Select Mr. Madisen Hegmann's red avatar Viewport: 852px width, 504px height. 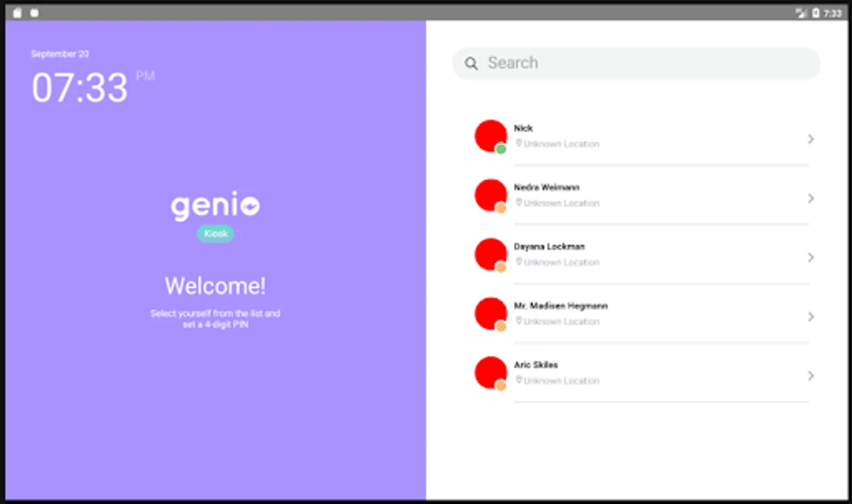click(491, 314)
